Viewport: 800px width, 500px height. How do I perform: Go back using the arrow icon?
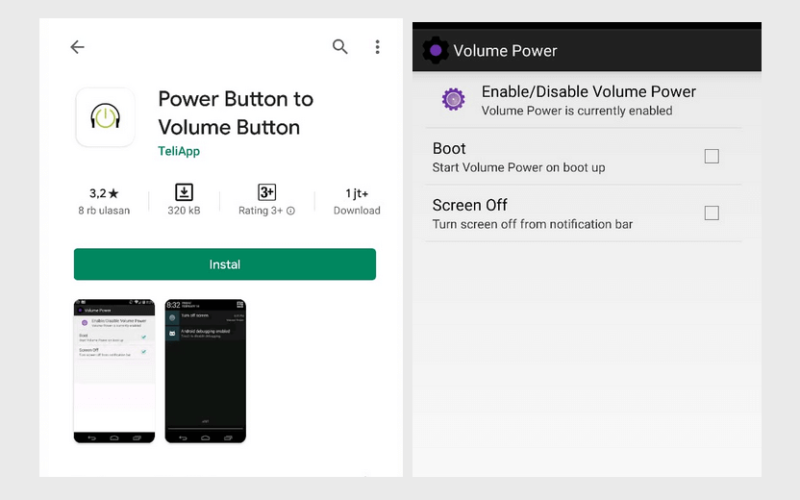[x=77, y=47]
